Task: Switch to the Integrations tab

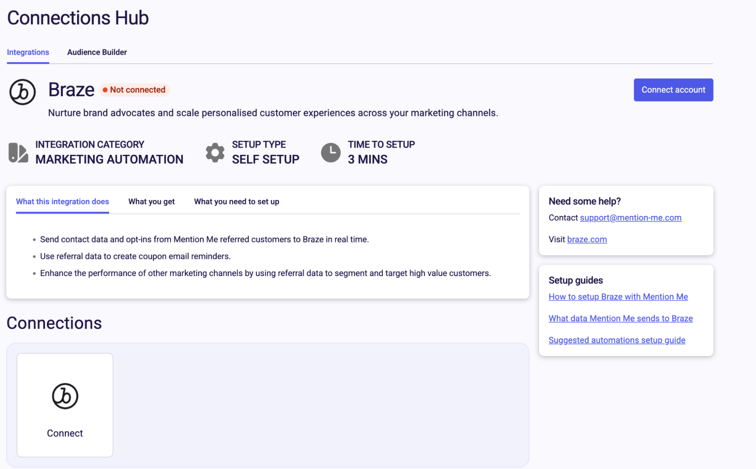Action: (x=28, y=52)
